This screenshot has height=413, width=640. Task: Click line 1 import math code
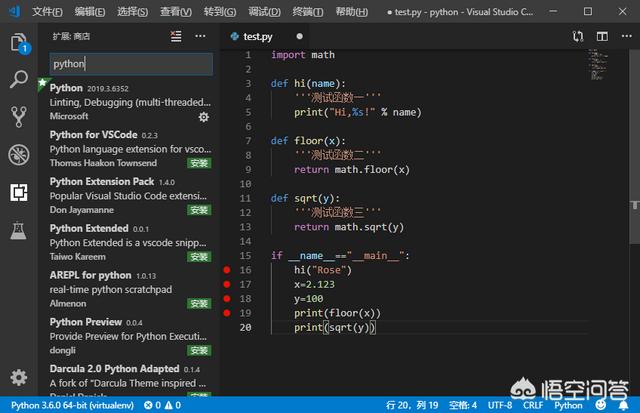click(x=303, y=55)
